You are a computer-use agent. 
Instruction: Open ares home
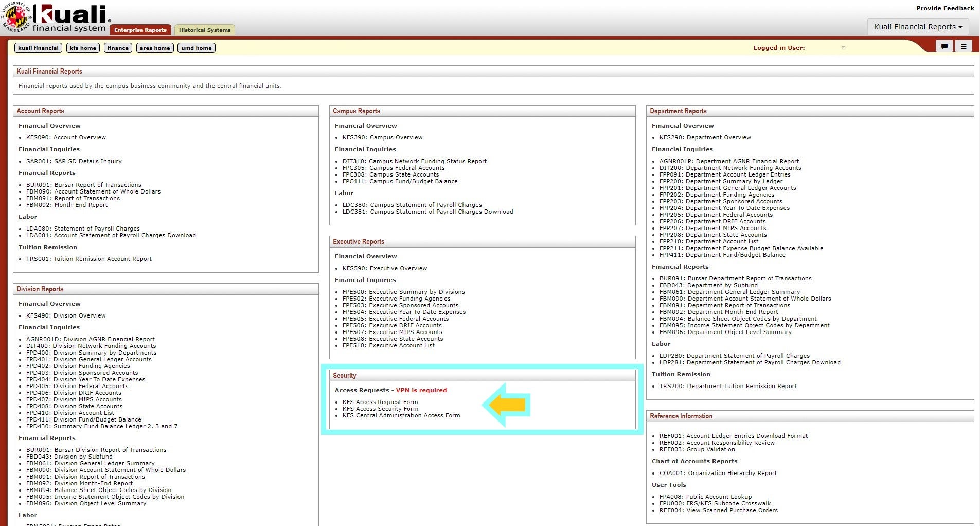point(154,47)
